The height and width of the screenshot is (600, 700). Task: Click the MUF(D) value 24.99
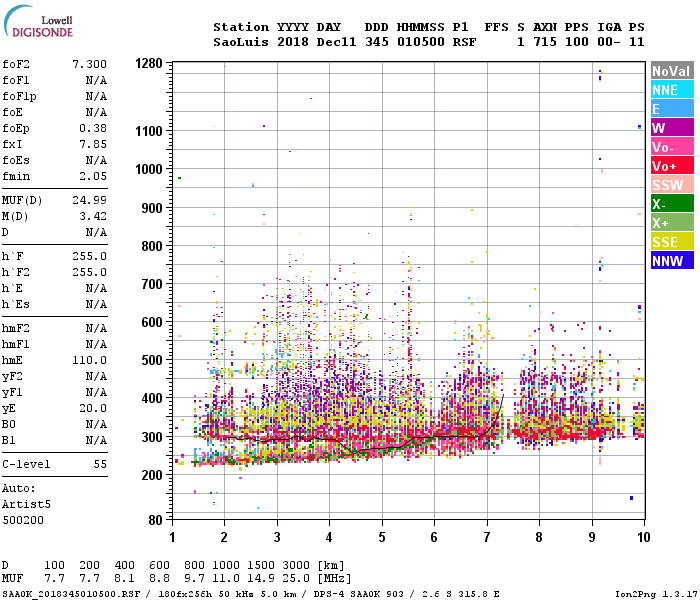tap(89, 200)
